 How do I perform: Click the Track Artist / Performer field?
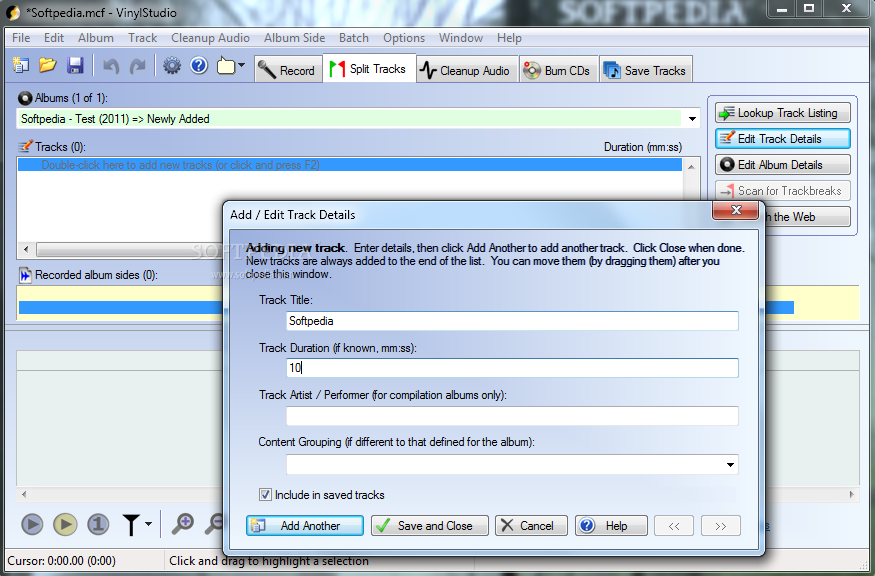coord(512,416)
